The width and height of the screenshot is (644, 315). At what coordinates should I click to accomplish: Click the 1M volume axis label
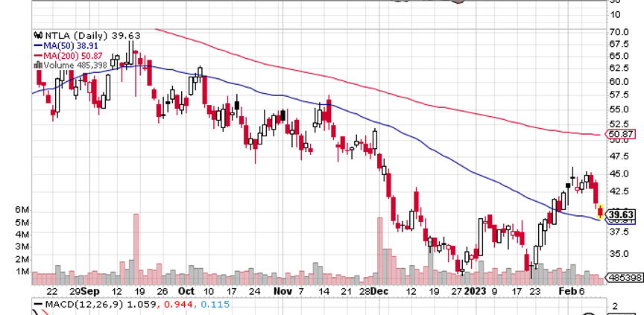pos(22,272)
